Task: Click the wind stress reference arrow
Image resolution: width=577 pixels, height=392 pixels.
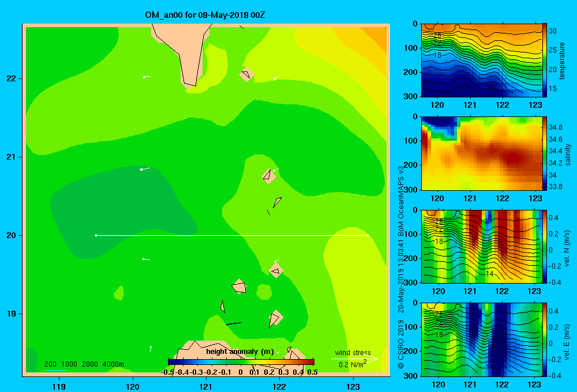Action: tap(354, 359)
